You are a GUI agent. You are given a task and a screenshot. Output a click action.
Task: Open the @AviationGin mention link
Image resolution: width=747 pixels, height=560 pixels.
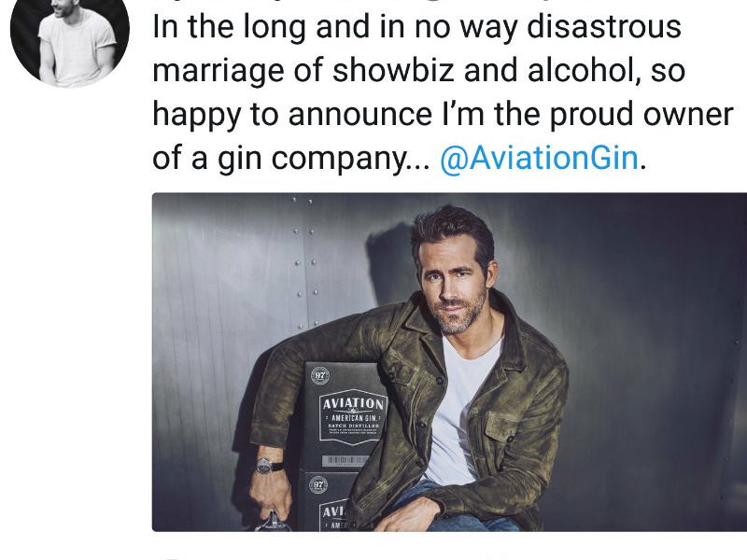pyautogui.click(x=540, y=159)
